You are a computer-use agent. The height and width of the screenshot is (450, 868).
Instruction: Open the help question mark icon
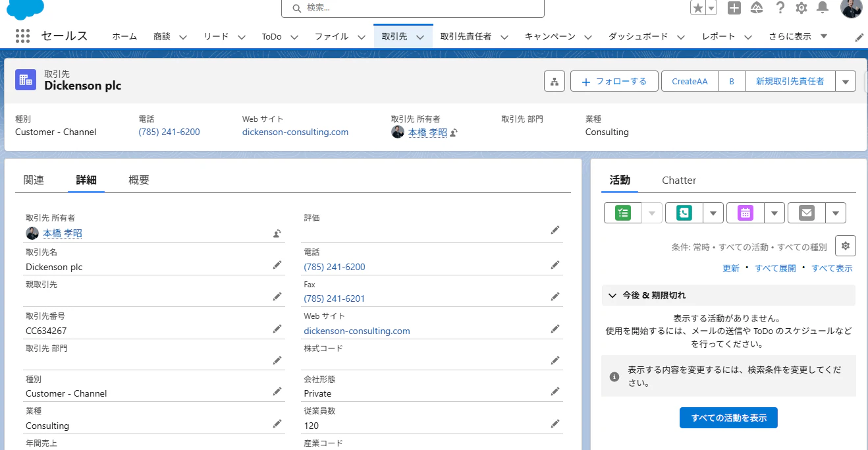[x=780, y=8]
